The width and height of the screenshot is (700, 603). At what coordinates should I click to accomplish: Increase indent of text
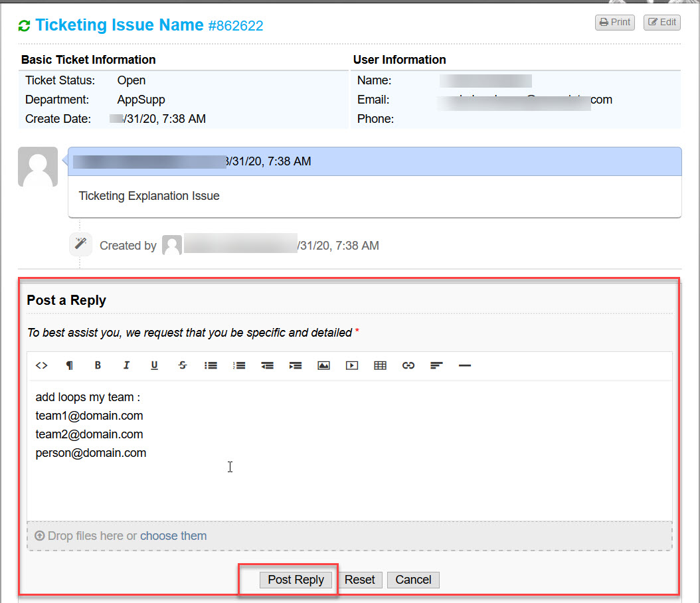point(296,365)
